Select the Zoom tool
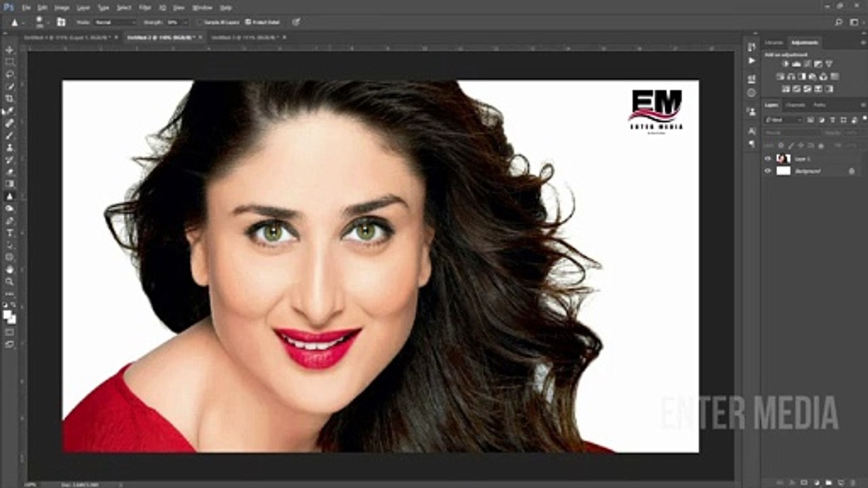Screen dimensions: 868x488 (9, 282)
